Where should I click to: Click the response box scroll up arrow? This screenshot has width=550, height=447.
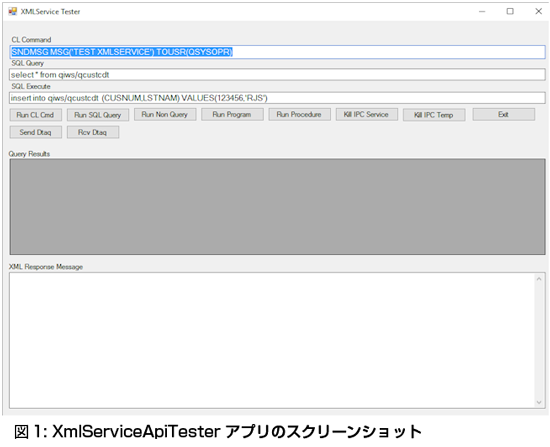coord(539,279)
